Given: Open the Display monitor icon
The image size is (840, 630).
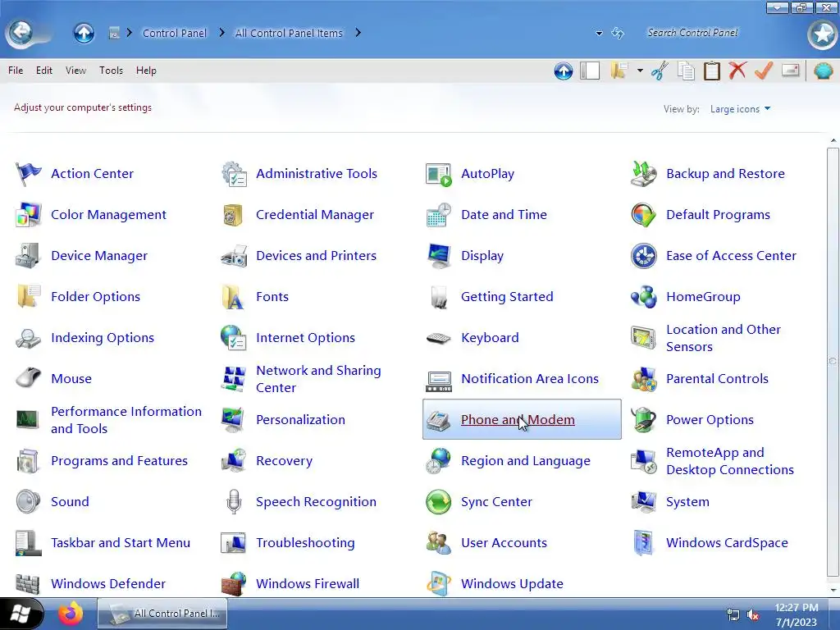Looking at the screenshot, I should click(439, 256).
